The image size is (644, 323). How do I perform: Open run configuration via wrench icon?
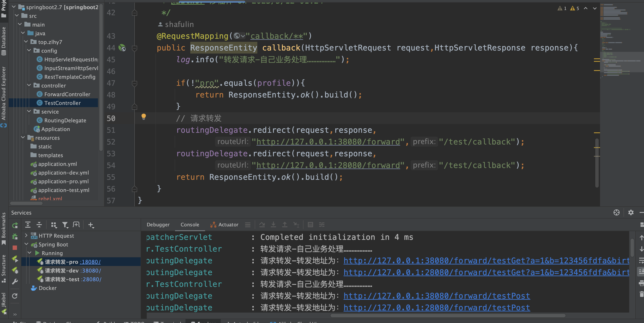15,282
